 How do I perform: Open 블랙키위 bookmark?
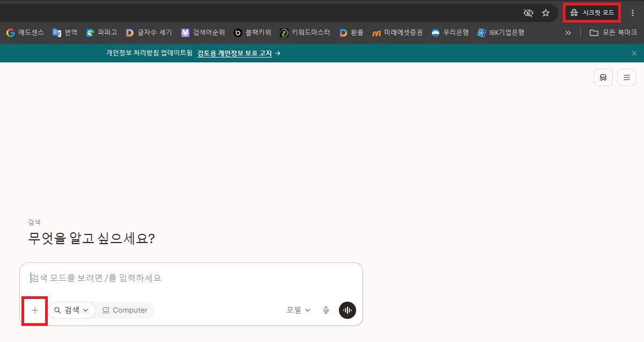tap(252, 32)
